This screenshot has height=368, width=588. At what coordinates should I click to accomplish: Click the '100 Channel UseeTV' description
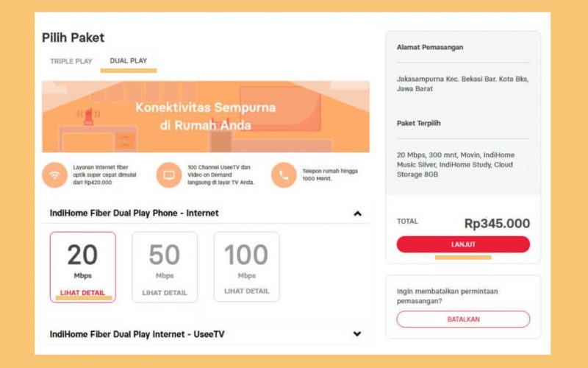(221, 174)
